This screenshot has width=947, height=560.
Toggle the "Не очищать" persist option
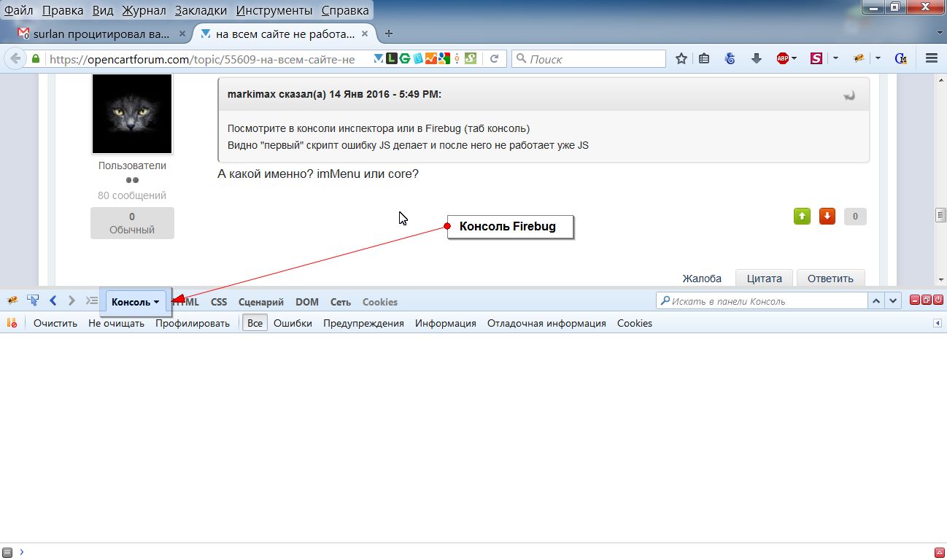point(116,323)
